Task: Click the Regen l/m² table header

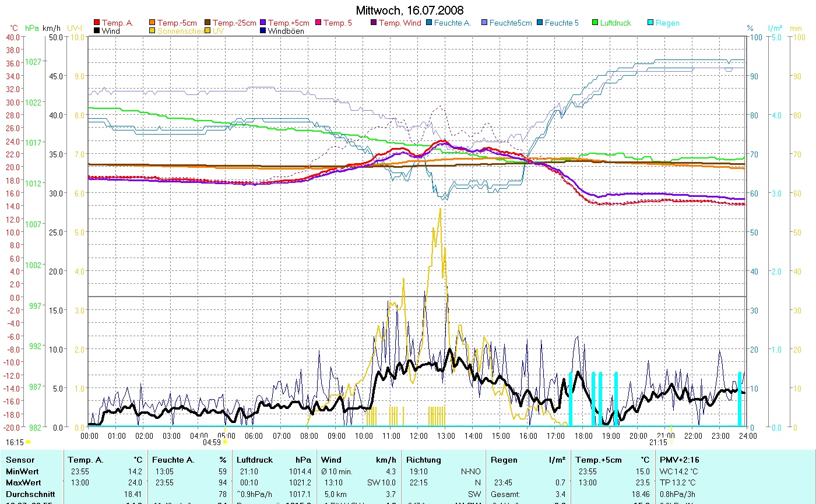Action: pos(528,460)
